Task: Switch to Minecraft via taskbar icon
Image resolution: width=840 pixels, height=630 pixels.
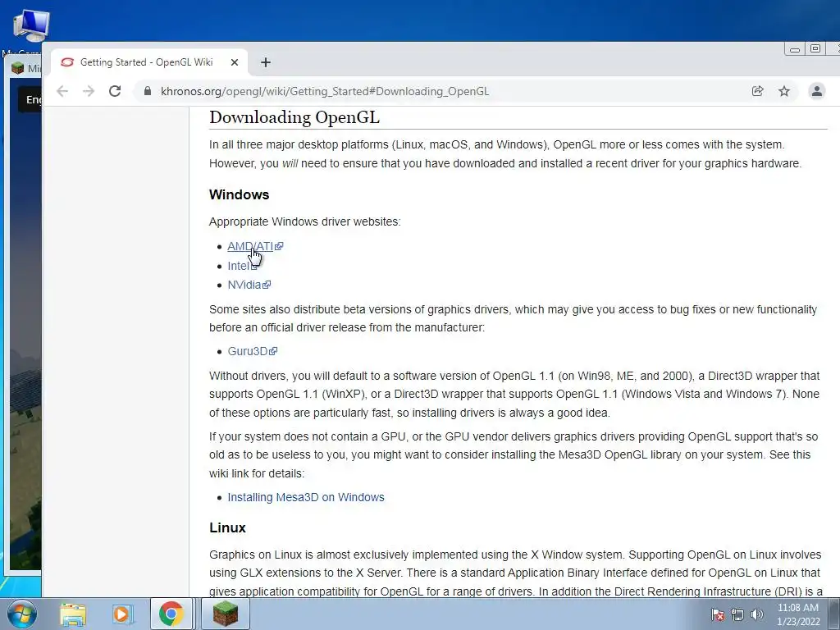Action: click(226, 614)
